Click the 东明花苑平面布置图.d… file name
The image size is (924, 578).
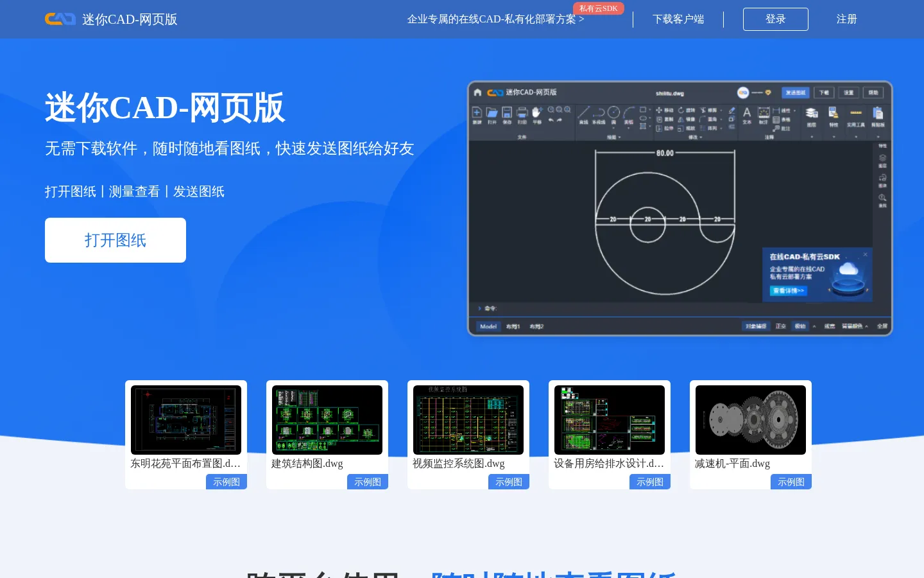pos(185,464)
